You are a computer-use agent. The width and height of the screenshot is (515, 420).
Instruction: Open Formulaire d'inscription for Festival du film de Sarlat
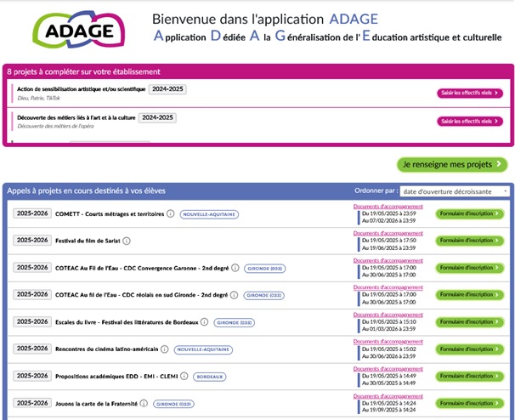coord(470,241)
